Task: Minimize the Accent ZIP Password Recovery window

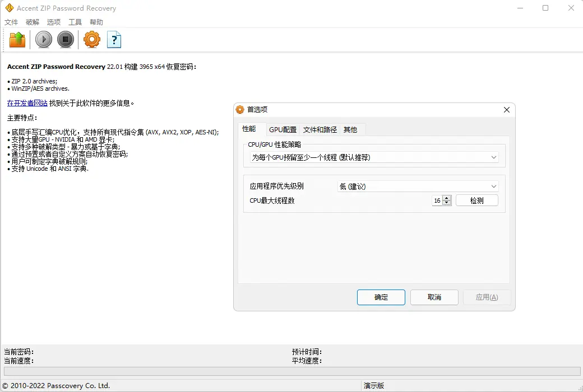Action: coord(520,8)
